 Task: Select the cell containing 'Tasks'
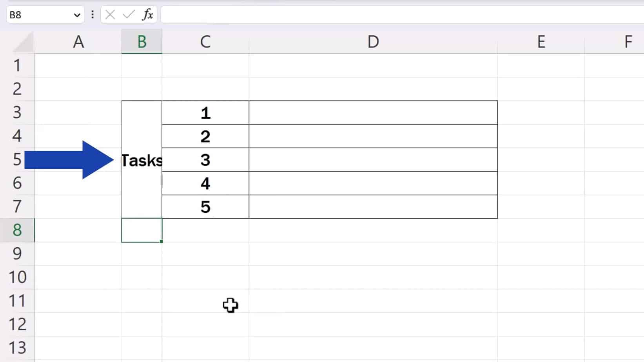coord(142,160)
